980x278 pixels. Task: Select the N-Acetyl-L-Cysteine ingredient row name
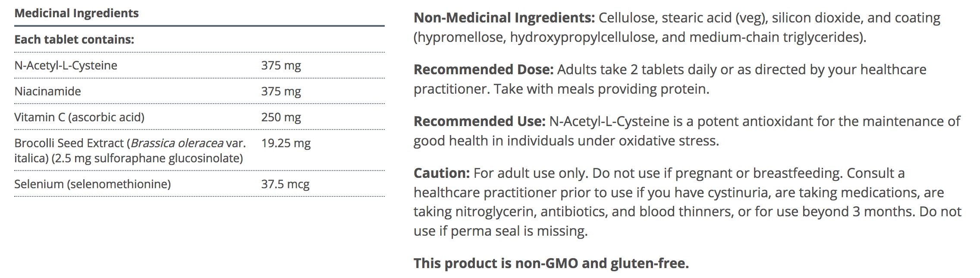[x=66, y=66]
